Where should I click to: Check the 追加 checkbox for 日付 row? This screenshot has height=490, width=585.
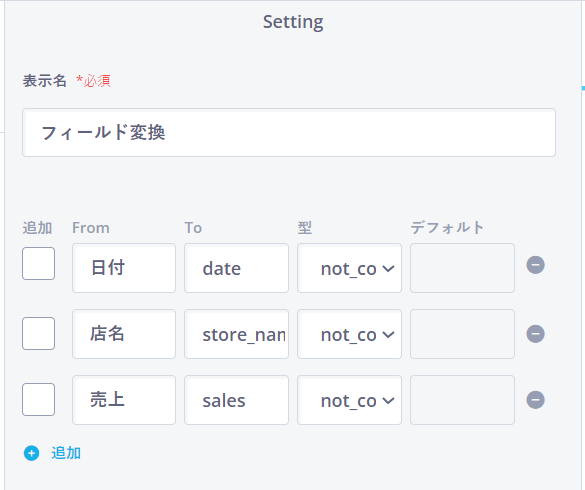click(38, 263)
